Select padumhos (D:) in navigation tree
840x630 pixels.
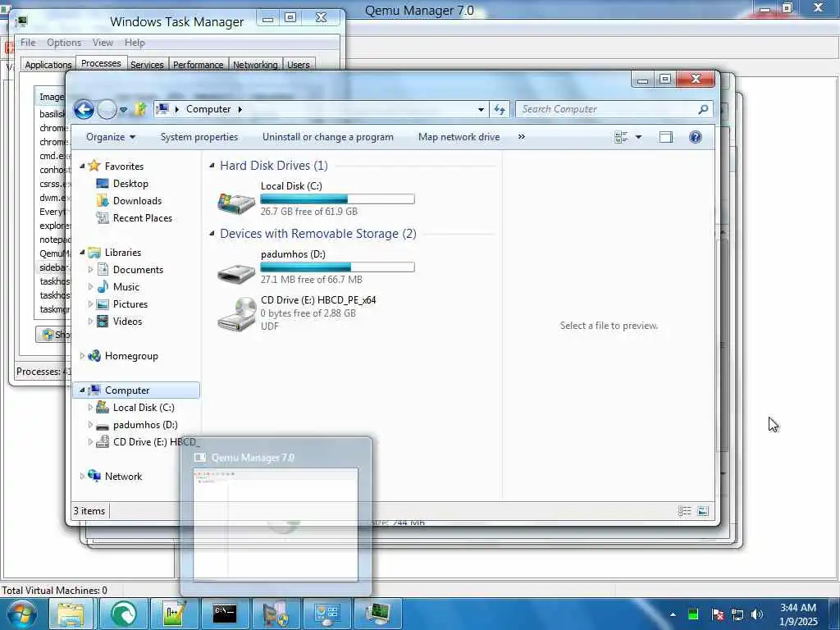coord(145,425)
